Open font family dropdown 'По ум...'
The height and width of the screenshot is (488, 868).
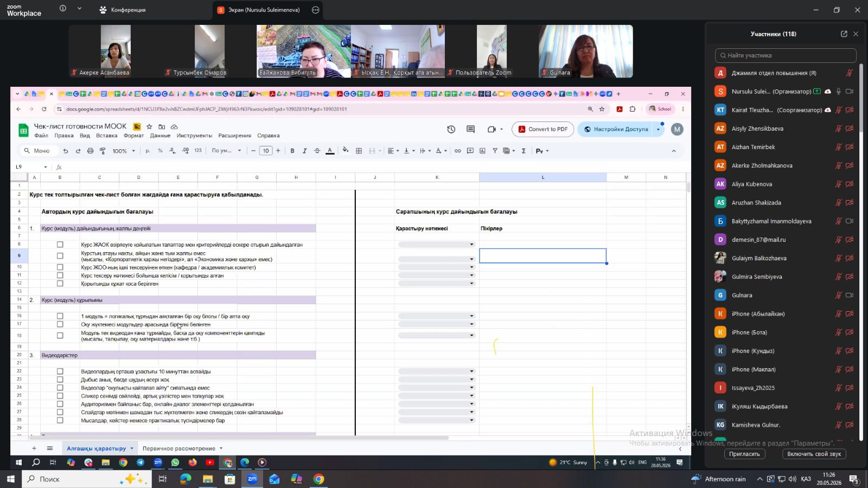226,151
